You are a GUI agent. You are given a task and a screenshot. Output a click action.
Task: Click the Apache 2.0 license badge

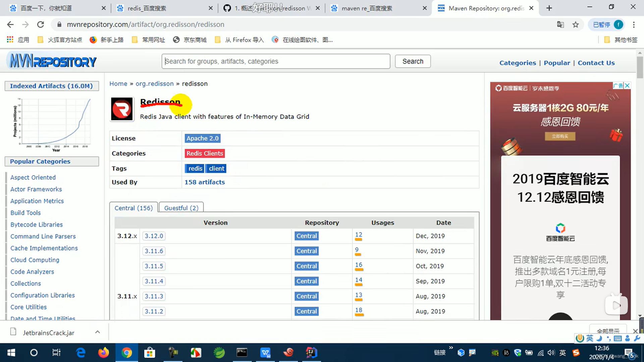coord(203,138)
